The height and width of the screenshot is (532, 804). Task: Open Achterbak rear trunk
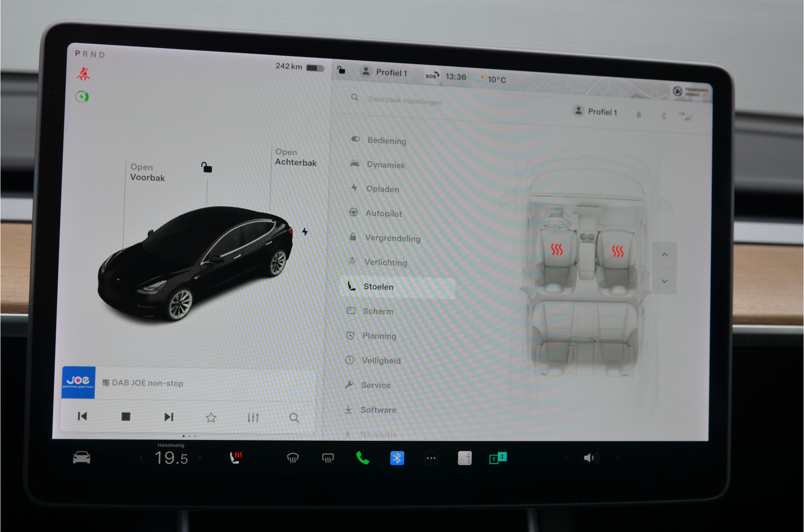pos(295,157)
